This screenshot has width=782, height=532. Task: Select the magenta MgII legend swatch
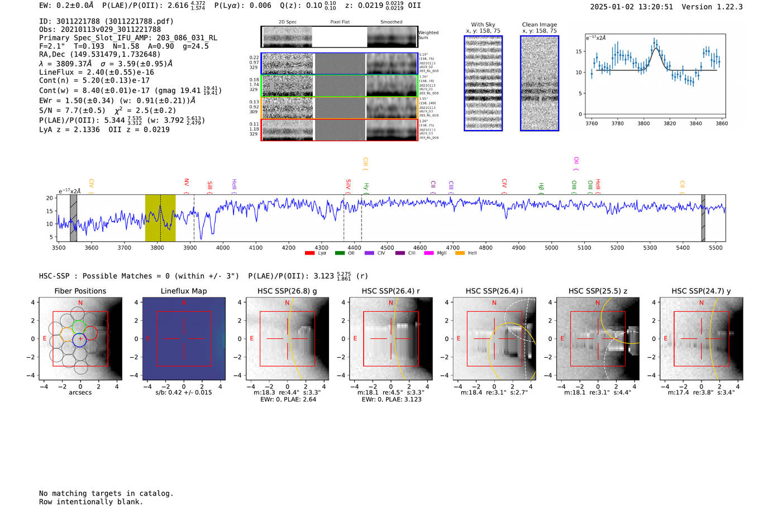point(429,253)
